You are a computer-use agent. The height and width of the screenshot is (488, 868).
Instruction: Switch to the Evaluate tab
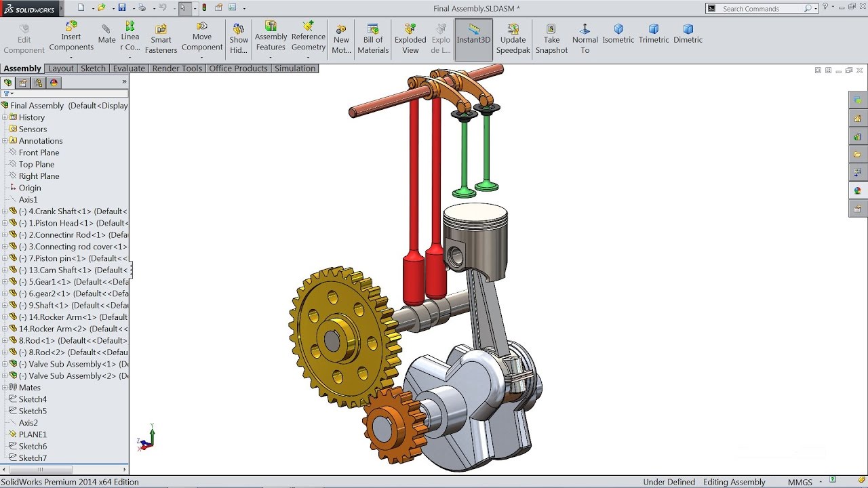pyautogui.click(x=129, y=68)
